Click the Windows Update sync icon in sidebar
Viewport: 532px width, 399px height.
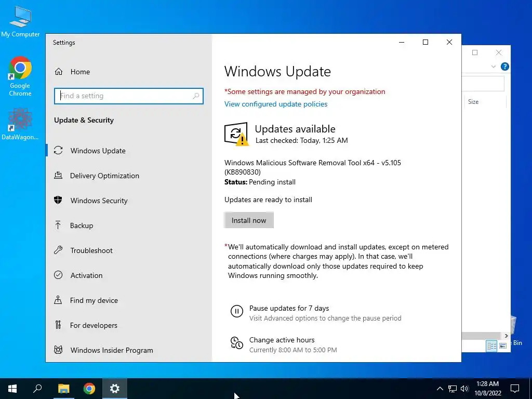point(58,150)
